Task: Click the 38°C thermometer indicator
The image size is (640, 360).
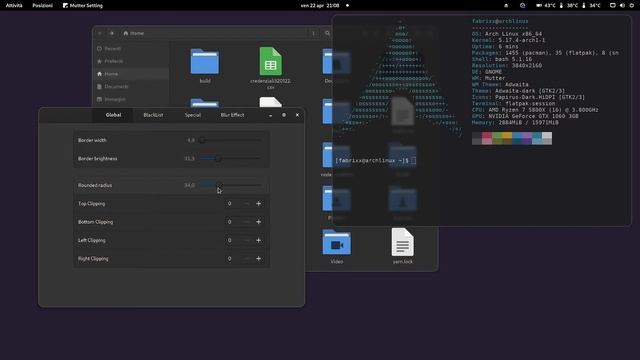Action: tap(569, 5)
